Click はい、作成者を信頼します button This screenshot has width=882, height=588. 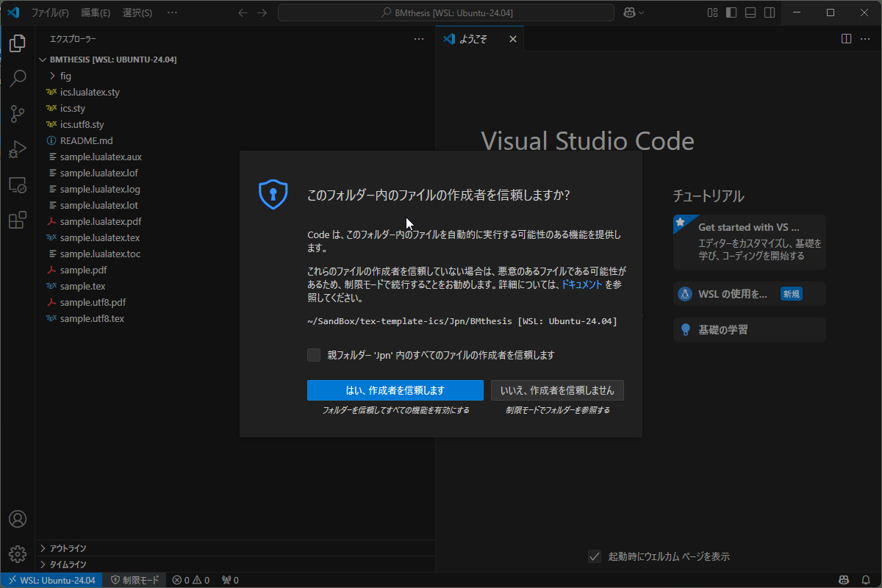click(395, 390)
